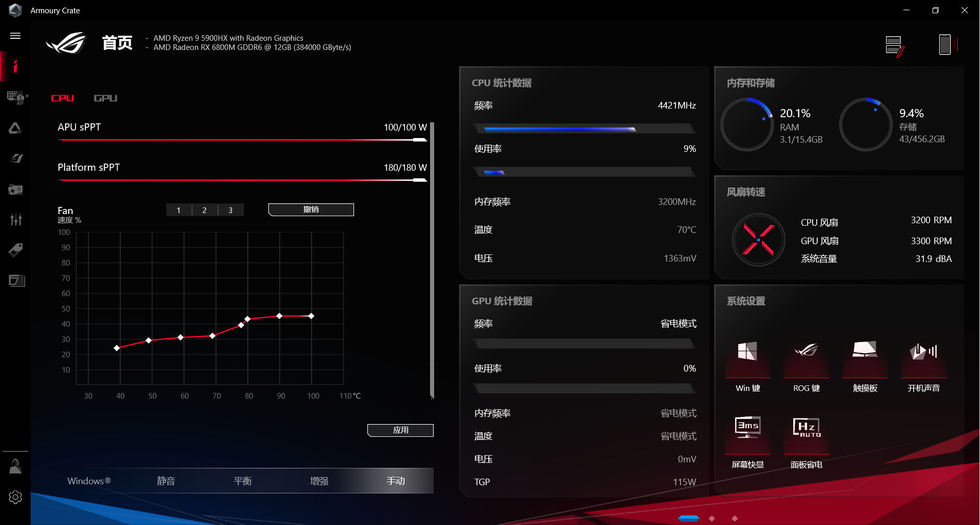Open the hamburger menu at top left
Screen dimensions: 980x525
click(15, 36)
